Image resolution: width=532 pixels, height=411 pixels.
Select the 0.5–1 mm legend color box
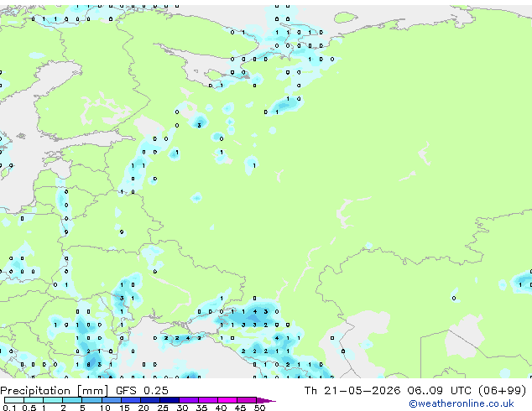tap(34, 400)
